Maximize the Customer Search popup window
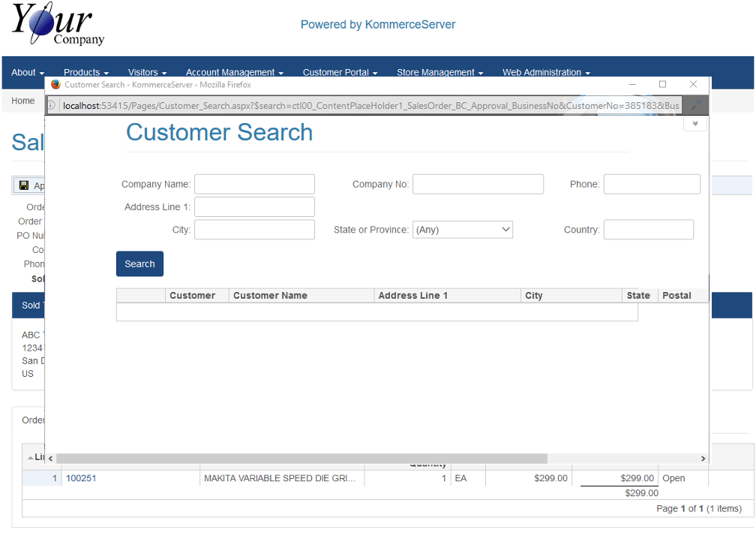Image resolution: width=756 pixels, height=542 pixels. (x=662, y=85)
